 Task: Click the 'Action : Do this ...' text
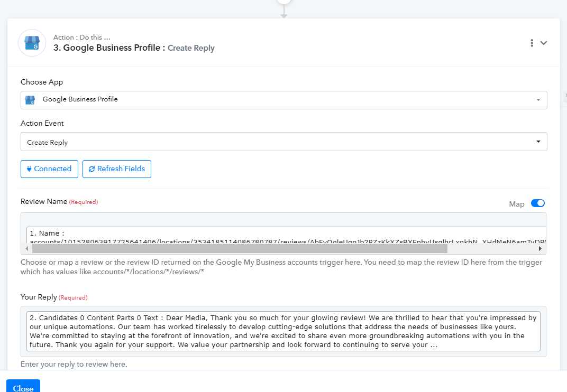pos(82,37)
